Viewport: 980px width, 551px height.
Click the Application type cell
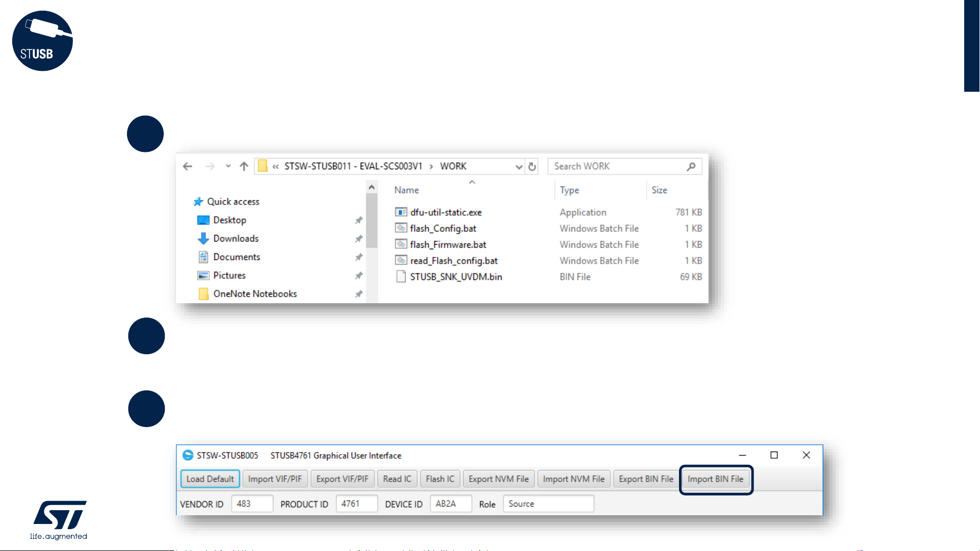click(583, 212)
